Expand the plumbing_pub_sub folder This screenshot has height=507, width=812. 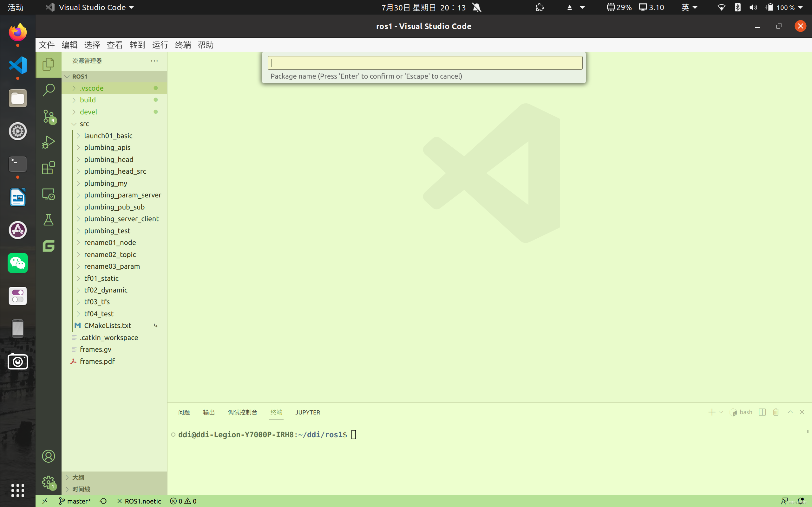click(x=114, y=207)
